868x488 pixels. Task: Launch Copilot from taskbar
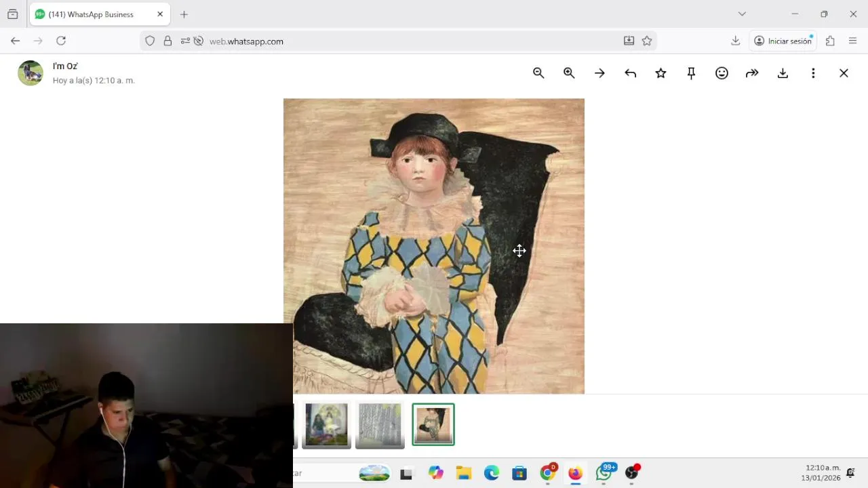[x=435, y=473]
